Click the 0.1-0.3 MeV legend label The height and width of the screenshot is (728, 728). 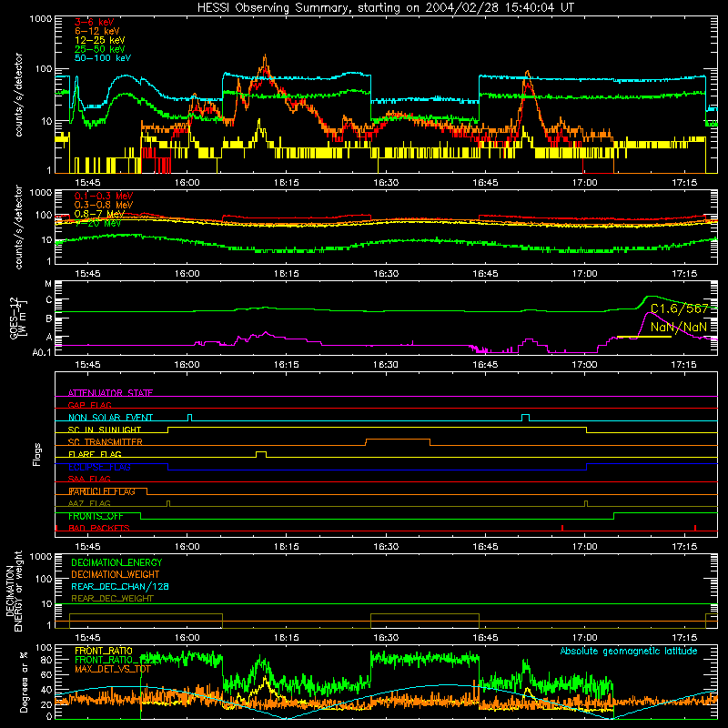tap(104, 196)
